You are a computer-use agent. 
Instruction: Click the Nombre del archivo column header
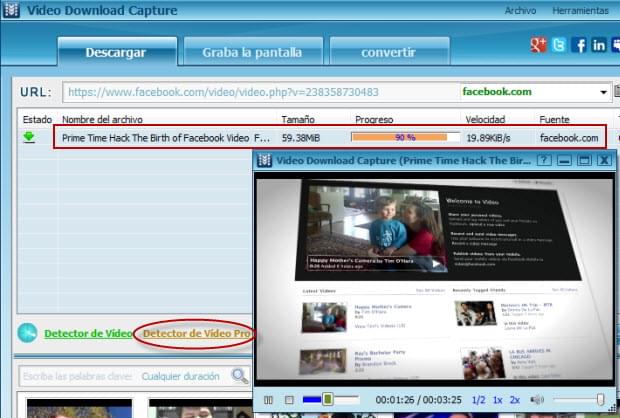tap(102, 119)
